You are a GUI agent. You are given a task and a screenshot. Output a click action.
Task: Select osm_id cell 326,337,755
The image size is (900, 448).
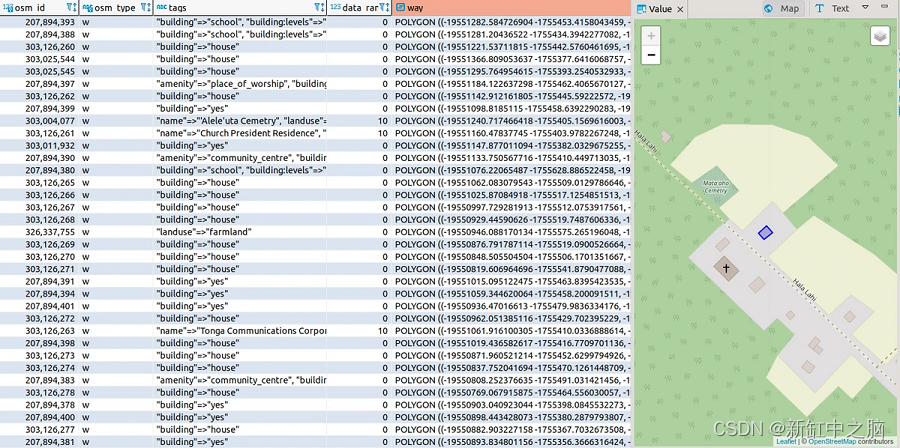click(x=38, y=232)
